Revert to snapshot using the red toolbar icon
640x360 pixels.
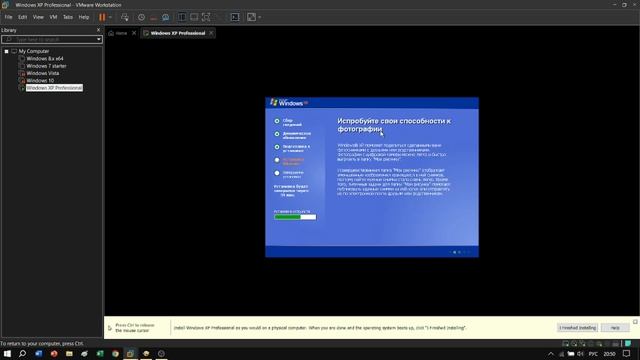point(153,17)
